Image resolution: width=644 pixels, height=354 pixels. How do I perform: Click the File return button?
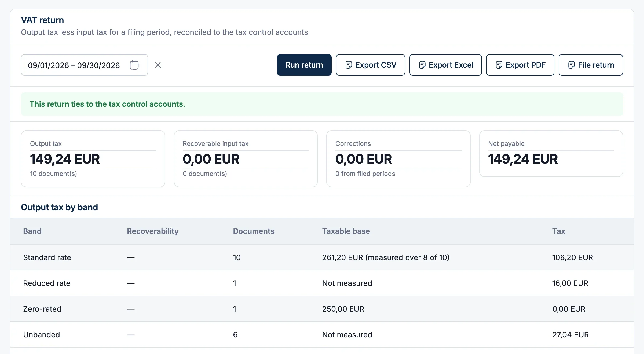(591, 65)
